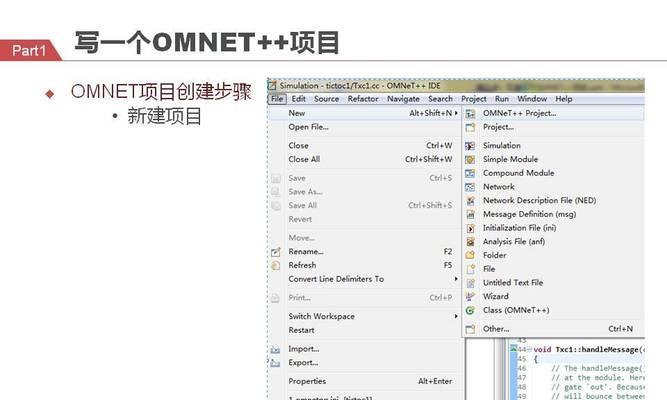Open the Refactor menu
667x400 pixels.
pos(363,99)
